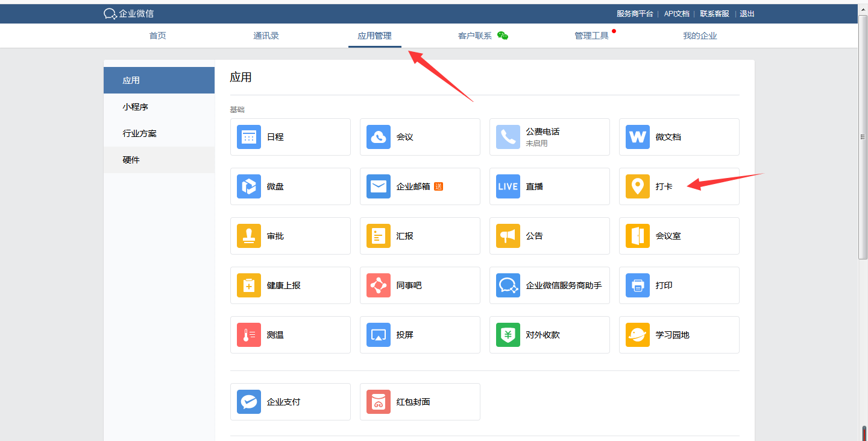Select 应用 in the left sidebar
Screen dimensions: 868x441
159,80
